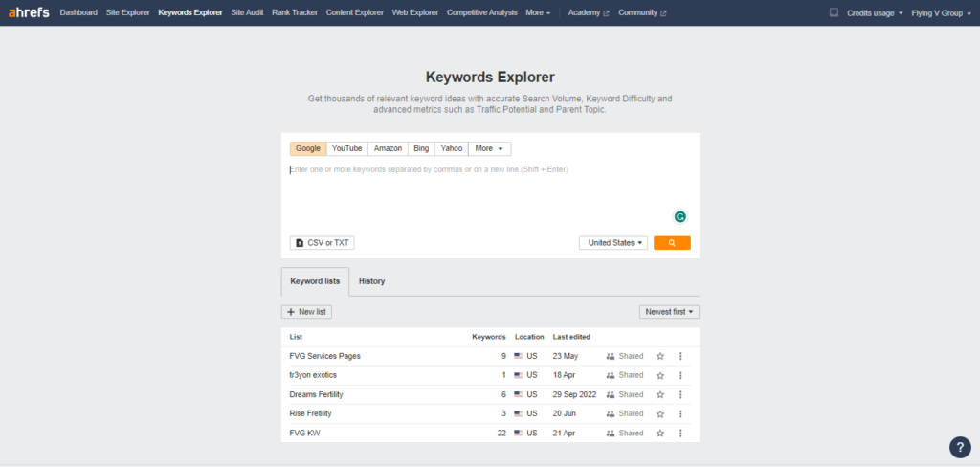Open Competitive Analysis

pyautogui.click(x=482, y=12)
